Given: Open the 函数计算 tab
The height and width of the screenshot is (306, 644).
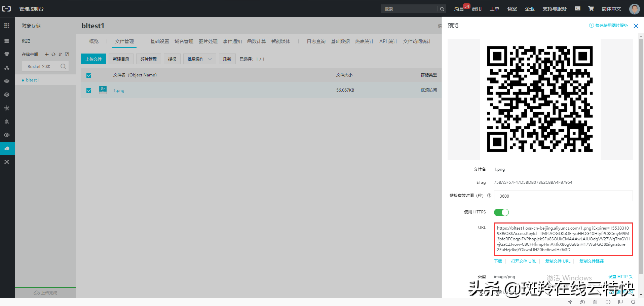Looking at the screenshot, I should click(257, 41).
